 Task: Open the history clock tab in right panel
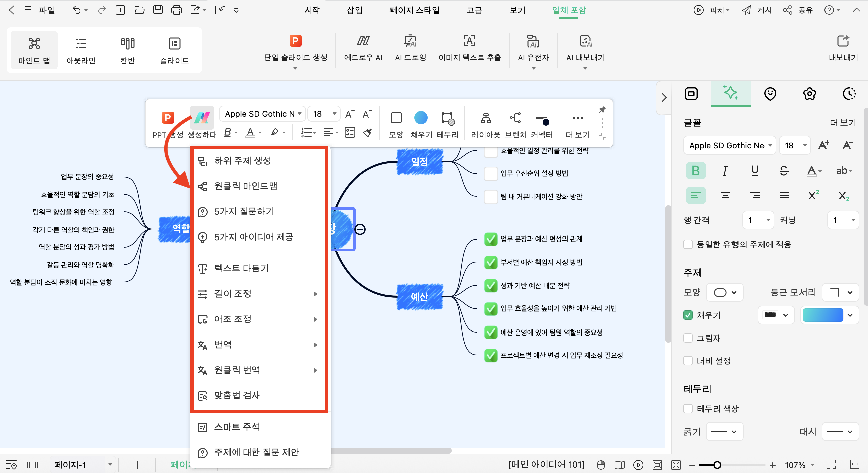coord(849,94)
